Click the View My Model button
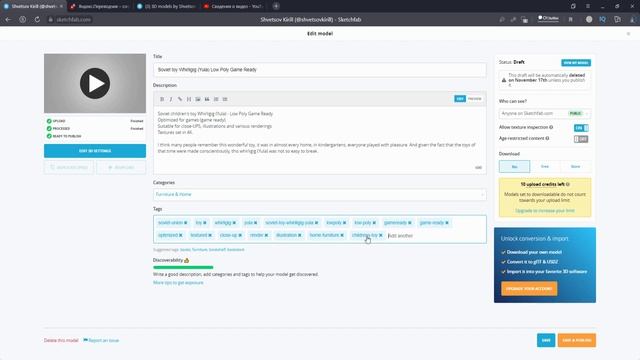This screenshot has width=640, height=360. [x=576, y=63]
